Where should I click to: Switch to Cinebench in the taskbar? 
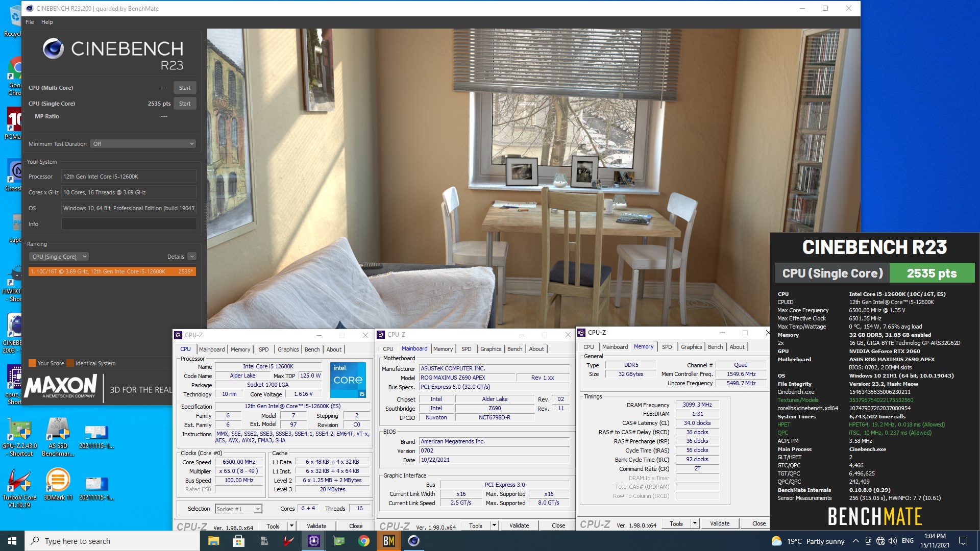tap(414, 541)
